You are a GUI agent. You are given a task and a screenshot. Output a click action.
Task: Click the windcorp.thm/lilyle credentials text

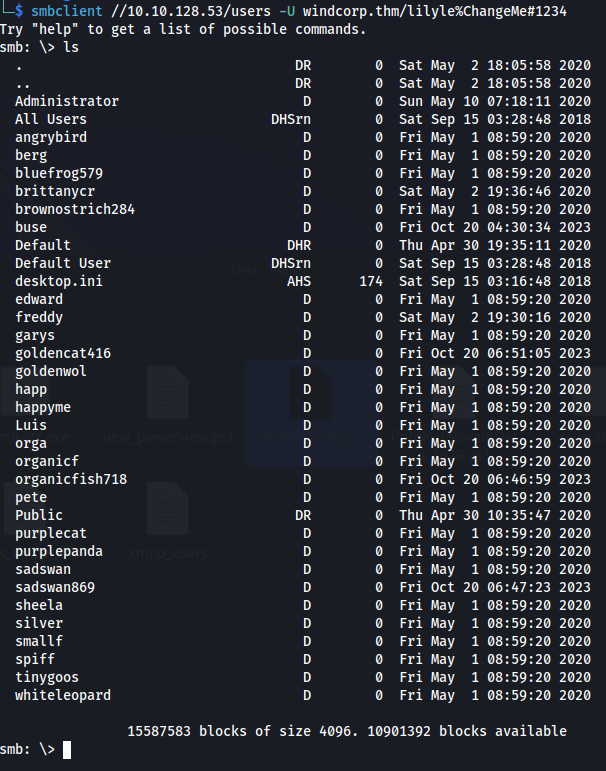tap(364, 11)
